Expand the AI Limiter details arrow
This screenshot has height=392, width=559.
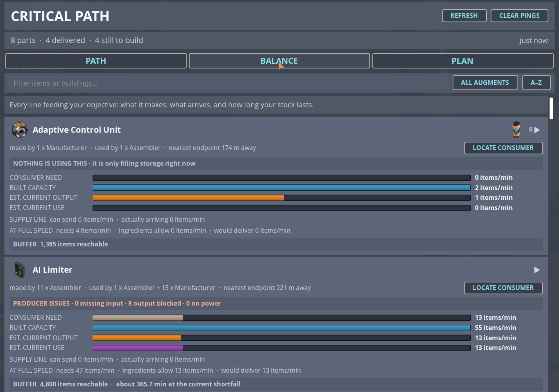pyautogui.click(x=537, y=270)
